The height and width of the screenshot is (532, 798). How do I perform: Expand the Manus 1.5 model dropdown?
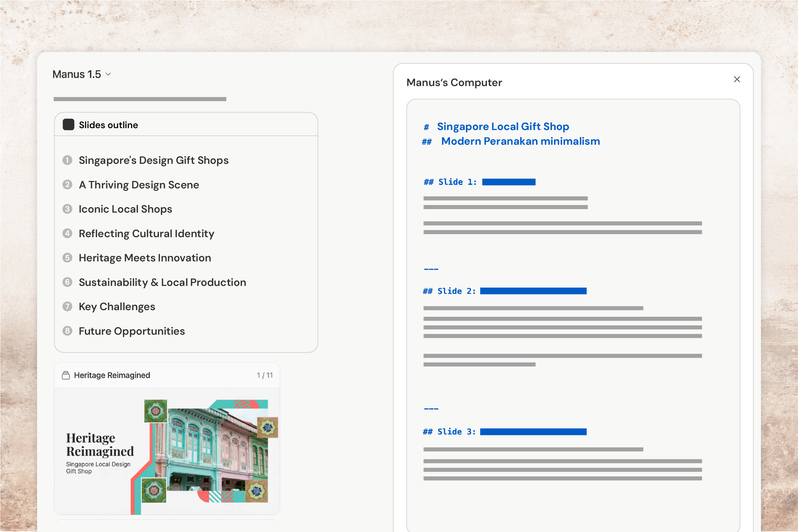point(81,74)
